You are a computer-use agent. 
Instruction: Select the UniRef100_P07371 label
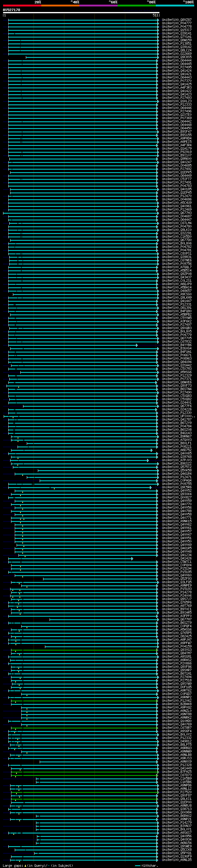[177, 379]
